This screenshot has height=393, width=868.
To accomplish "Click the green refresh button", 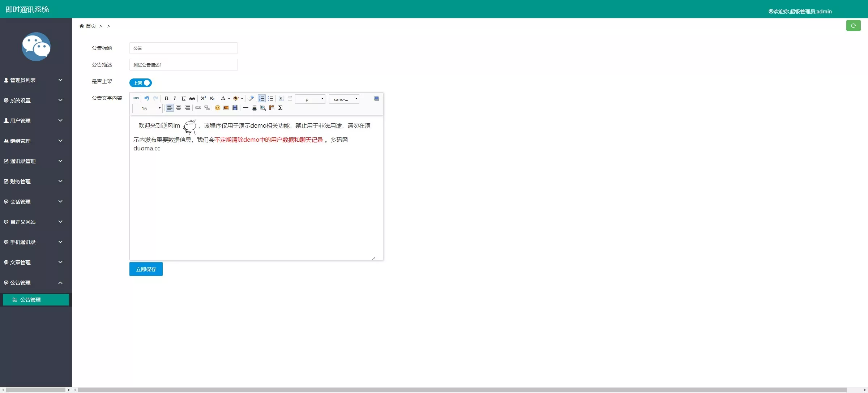I will 853,26.
